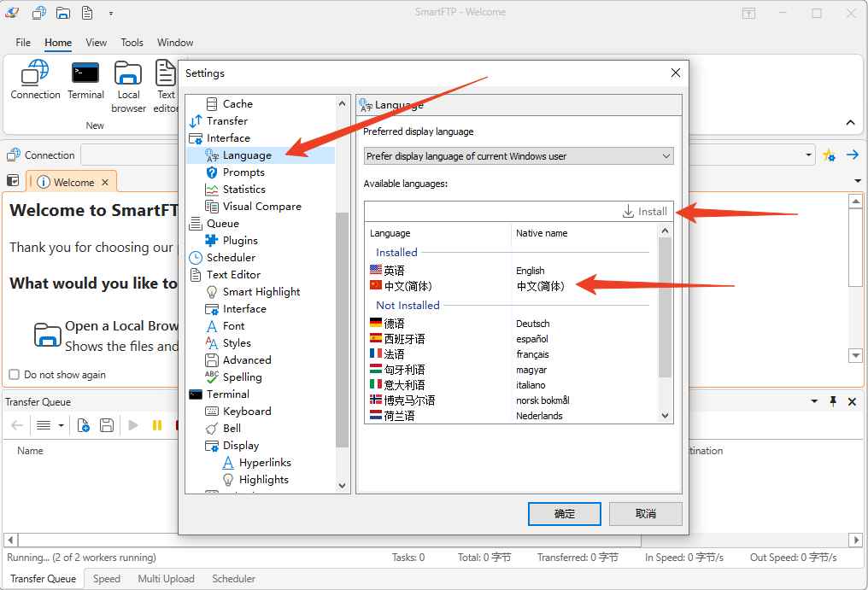Open the Connection address history dropdown arrow
The image size is (868, 590).
[x=808, y=155]
